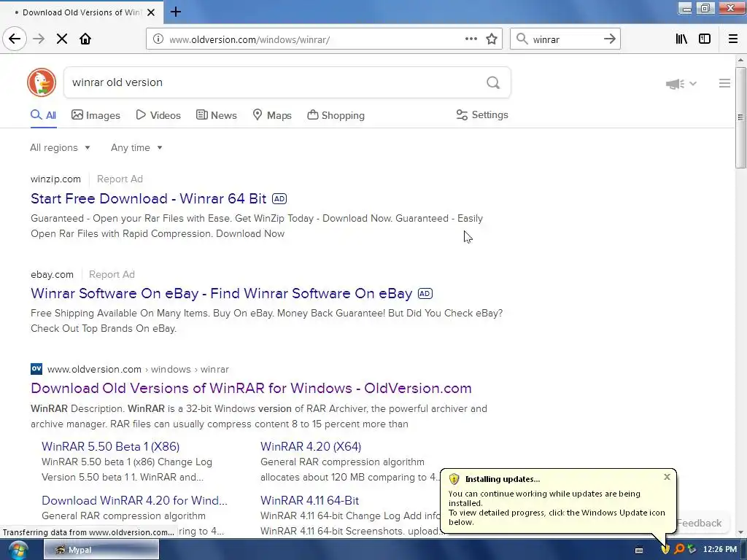Click Report Ad next to winzip.com
Image resolution: width=747 pixels, height=560 pixels.
(120, 179)
